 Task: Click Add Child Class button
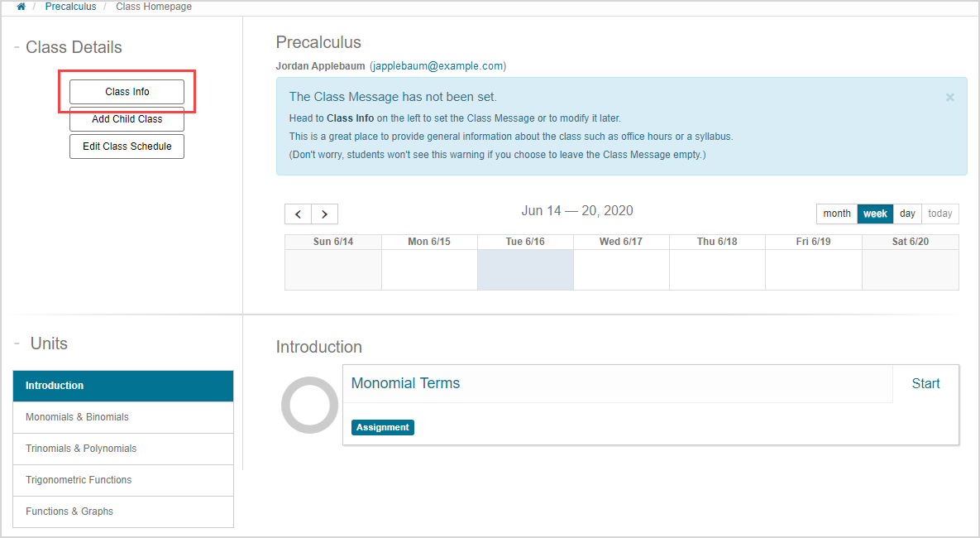point(127,119)
